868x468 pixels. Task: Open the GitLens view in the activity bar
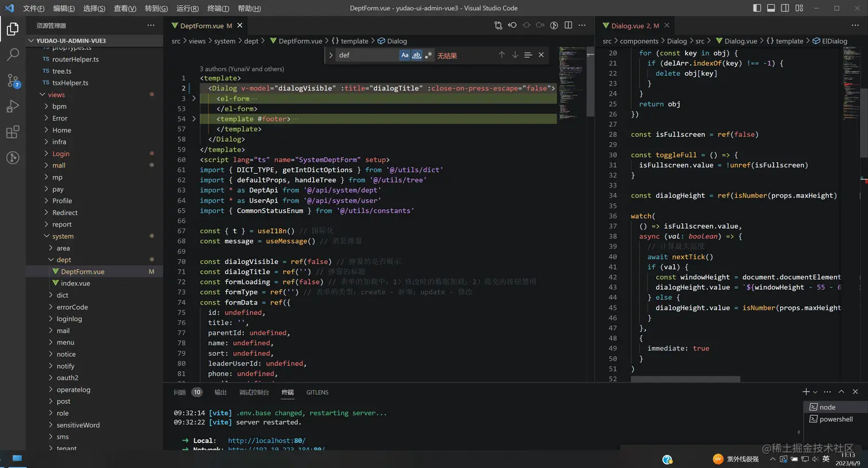13,158
